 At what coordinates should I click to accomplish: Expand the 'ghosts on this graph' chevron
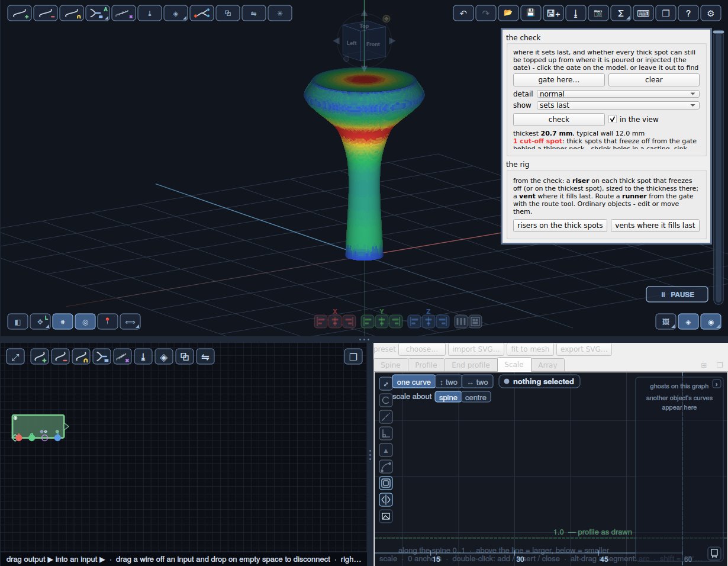click(x=716, y=384)
